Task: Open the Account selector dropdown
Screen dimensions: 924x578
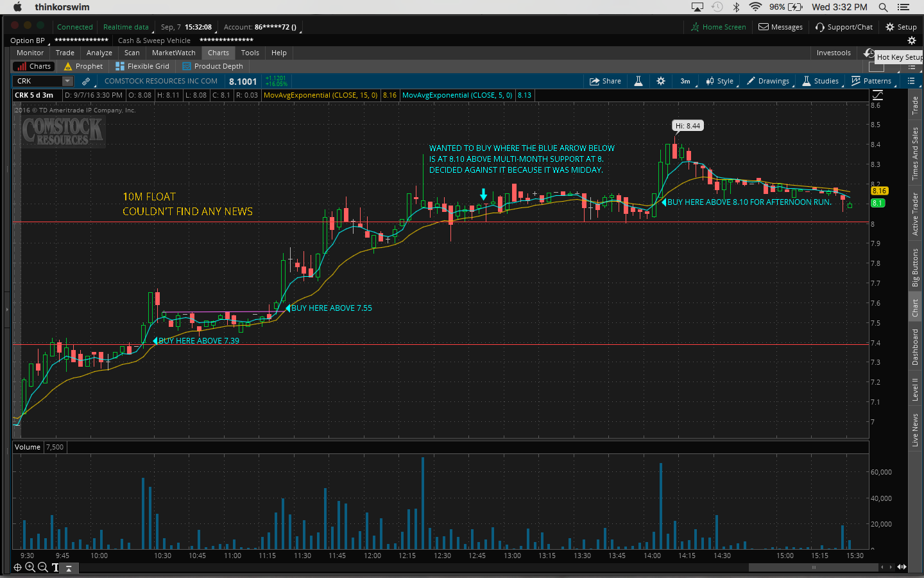Action: (x=261, y=27)
